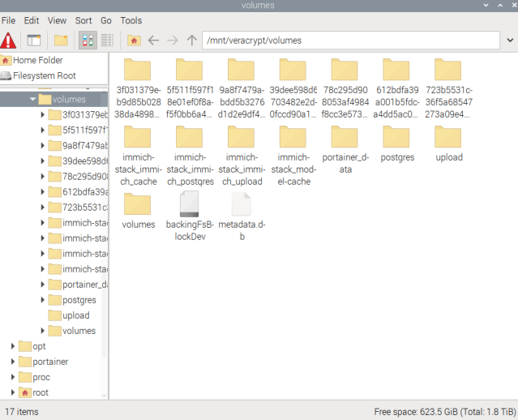Image resolution: width=518 pixels, height=420 pixels.
Task: Go up to parent folder
Action: point(192,41)
